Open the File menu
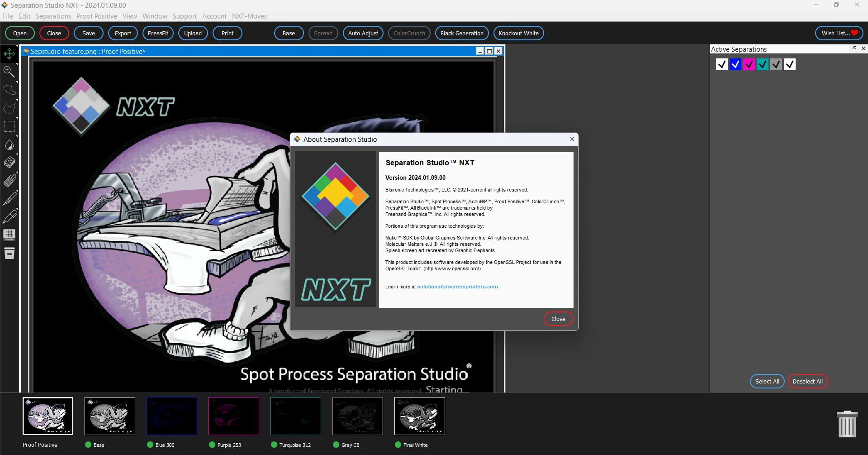 coord(8,16)
